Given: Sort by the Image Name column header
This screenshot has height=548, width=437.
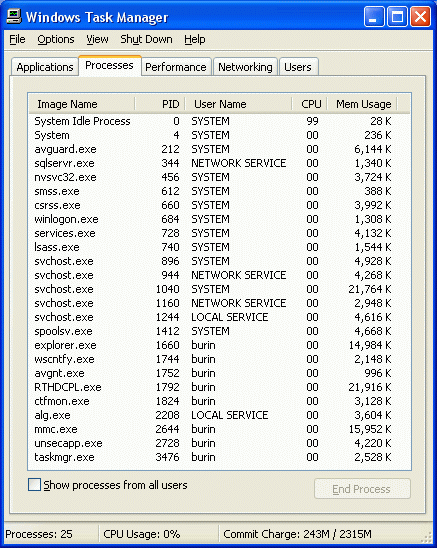Looking at the screenshot, I should [x=82, y=104].
